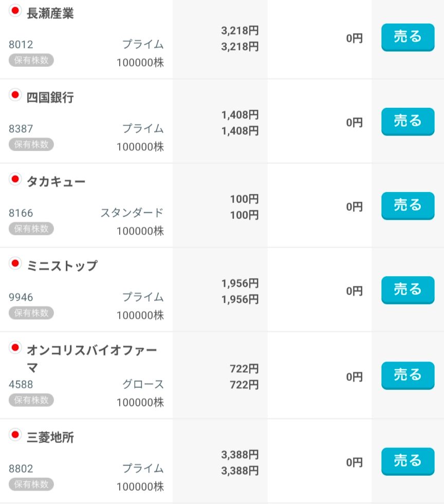Open the ミニストップ stock name link
This screenshot has height=504, width=444.
pos(62,267)
